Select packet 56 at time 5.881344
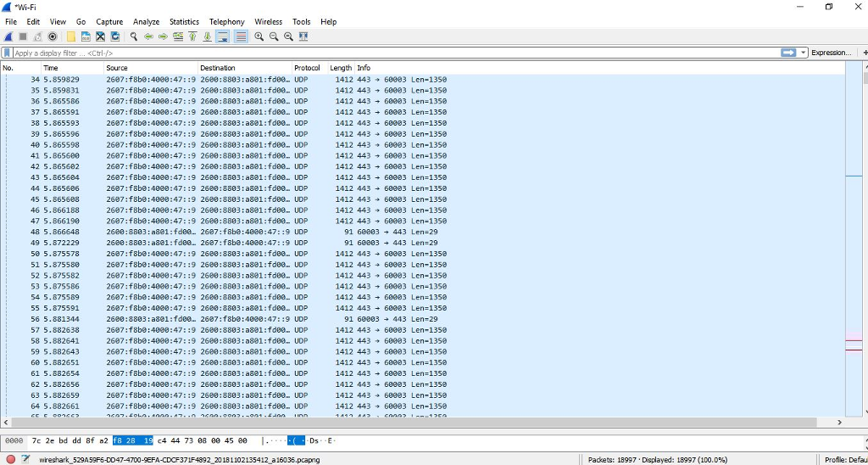This screenshot has height=465, width=868. (424, 319)
